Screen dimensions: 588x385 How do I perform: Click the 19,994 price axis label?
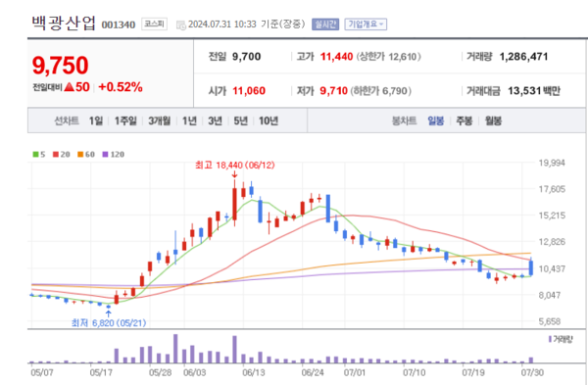tap(552, 163)
